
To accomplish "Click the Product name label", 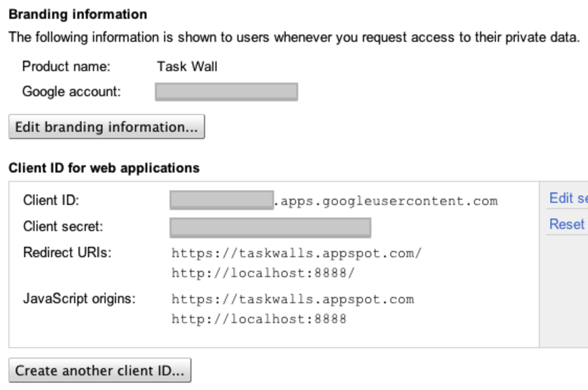I will pos(66,67).
